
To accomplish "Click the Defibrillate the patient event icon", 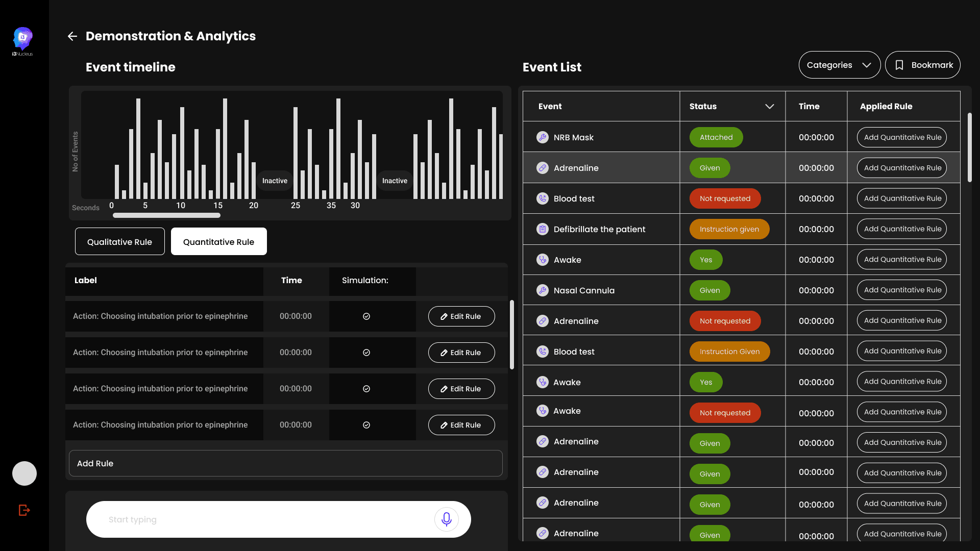I will [x=543, y=229].
